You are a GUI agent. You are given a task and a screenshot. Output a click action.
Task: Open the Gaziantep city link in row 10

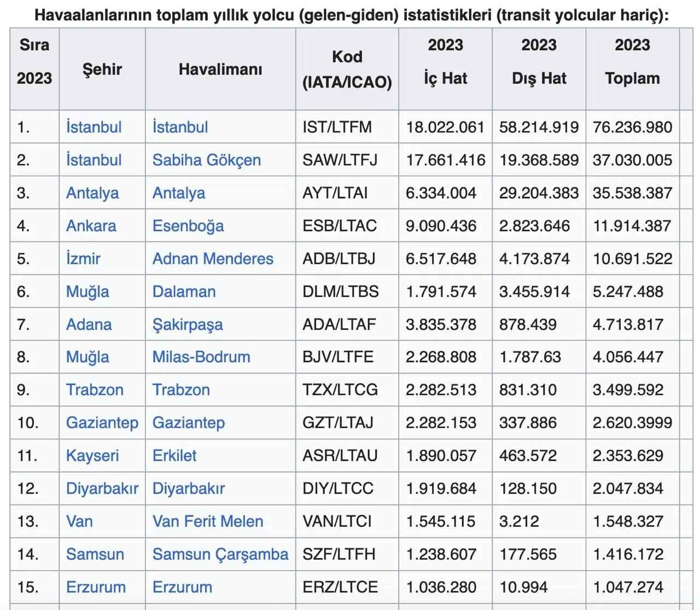tap(102, 422)
